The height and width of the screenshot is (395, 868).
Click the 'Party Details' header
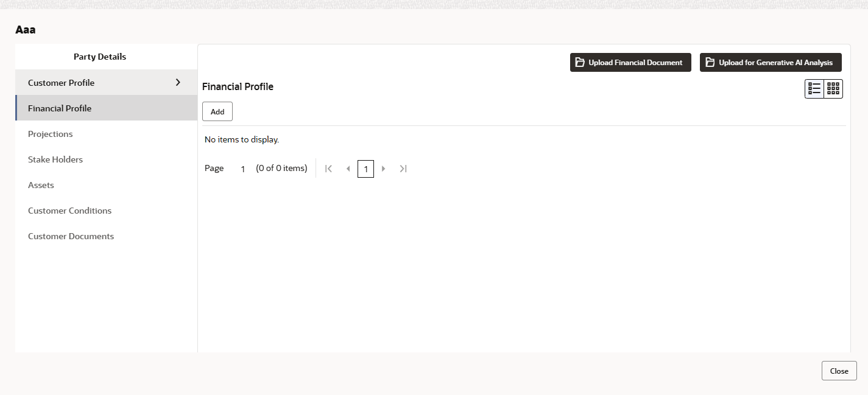coord(100,57)
